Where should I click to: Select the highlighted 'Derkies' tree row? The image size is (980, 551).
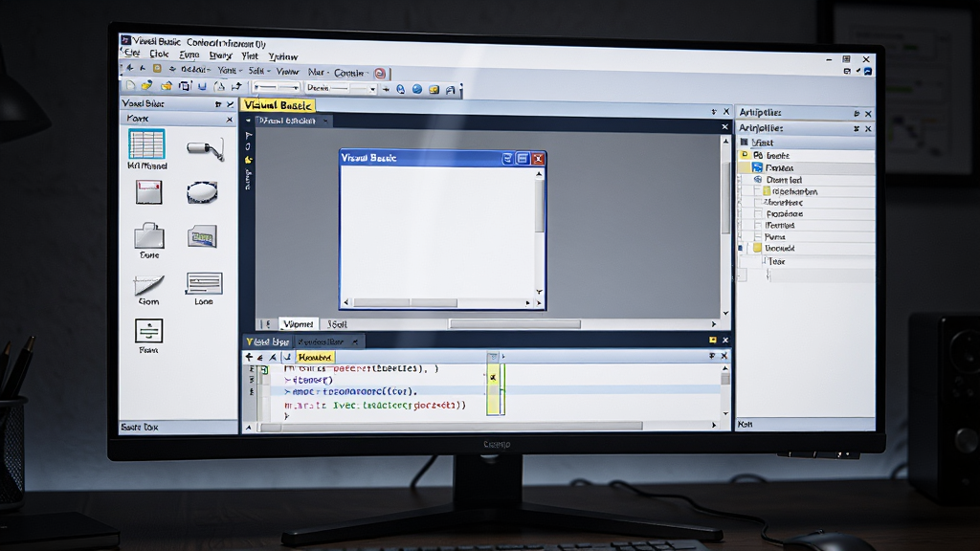point(806,167)
